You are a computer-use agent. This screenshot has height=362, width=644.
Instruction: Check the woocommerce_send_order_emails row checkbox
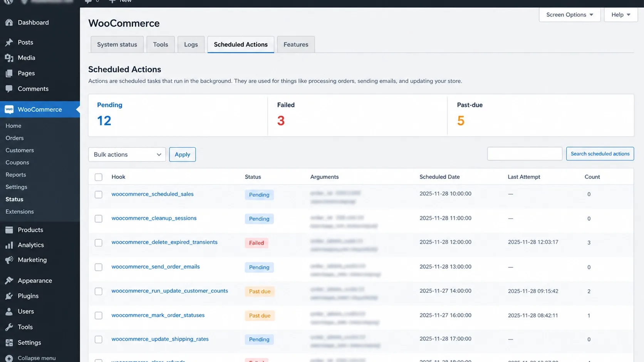pos(99,267)
